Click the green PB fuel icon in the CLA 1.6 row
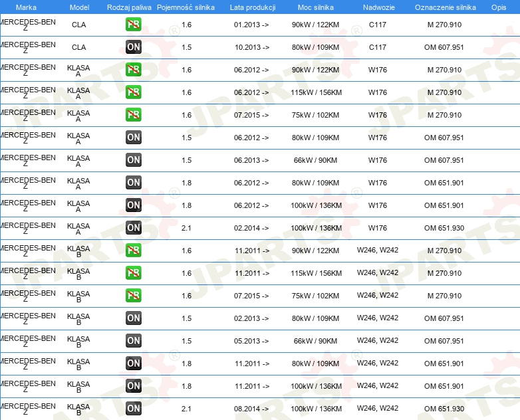 coord(134,25)
